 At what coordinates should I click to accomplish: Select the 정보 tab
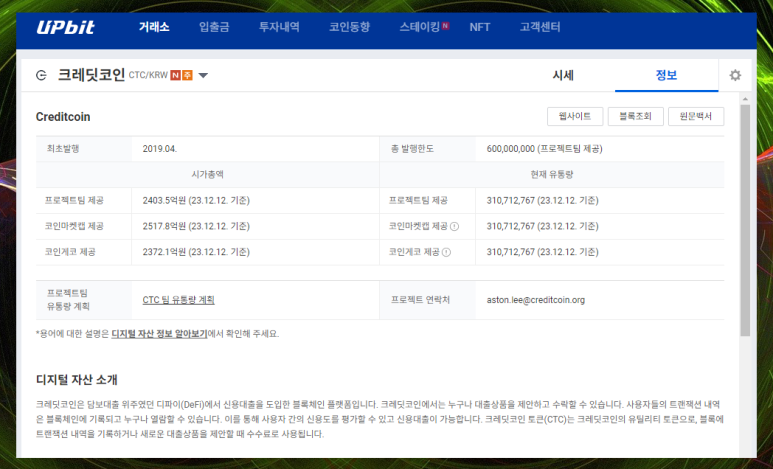[x=667, y=75]
